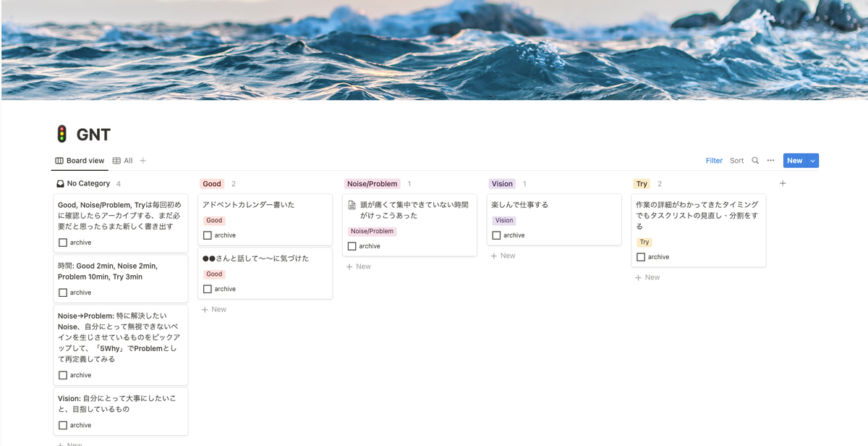
Task: Add new card under Vision column
Action: coord(503,256)
